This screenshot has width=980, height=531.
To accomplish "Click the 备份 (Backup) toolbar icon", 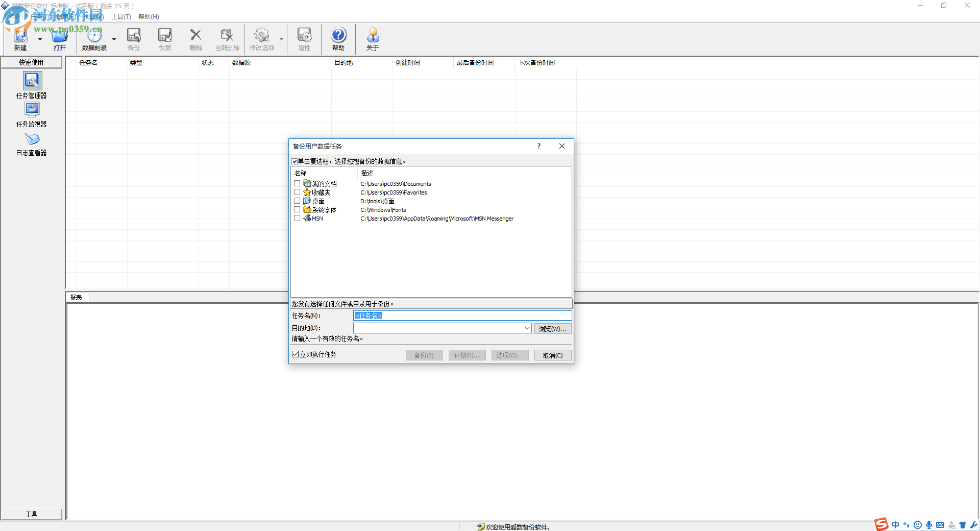I will pos(134,35).
